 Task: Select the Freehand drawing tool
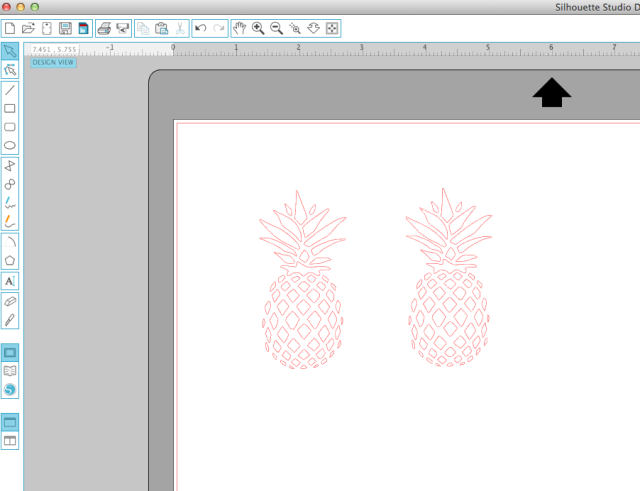coord(10,203)
